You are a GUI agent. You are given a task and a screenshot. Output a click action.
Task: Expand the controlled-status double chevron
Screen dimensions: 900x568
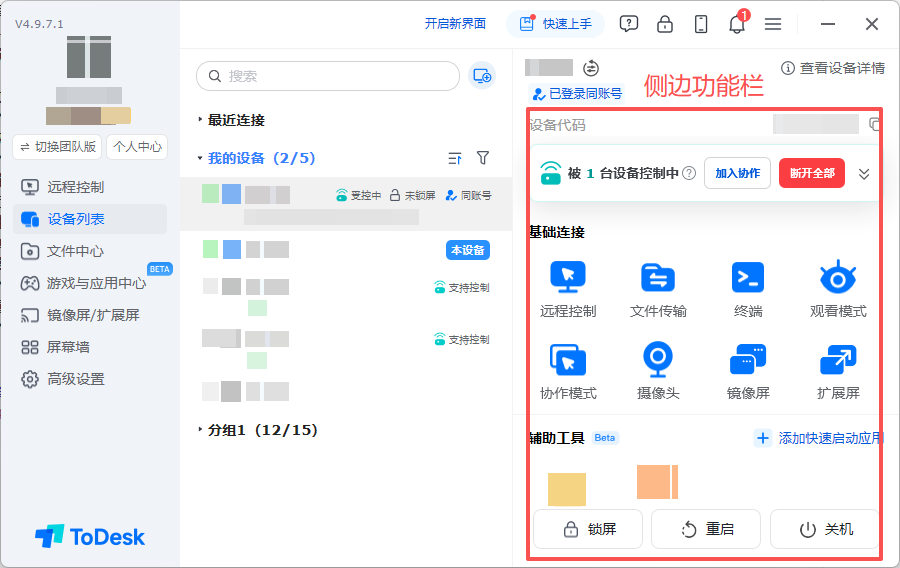tap(864, 174)
